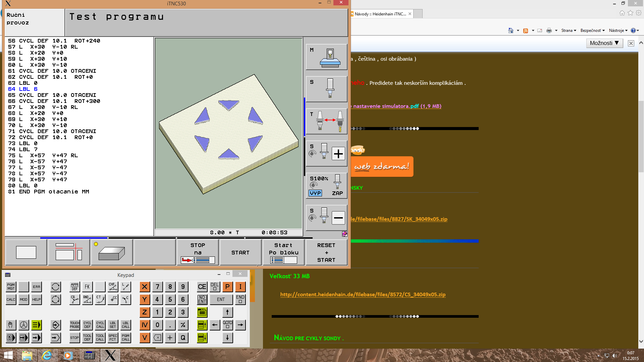Set spindle override to ZAP
The image size is (644, 362).
point(337,193)
